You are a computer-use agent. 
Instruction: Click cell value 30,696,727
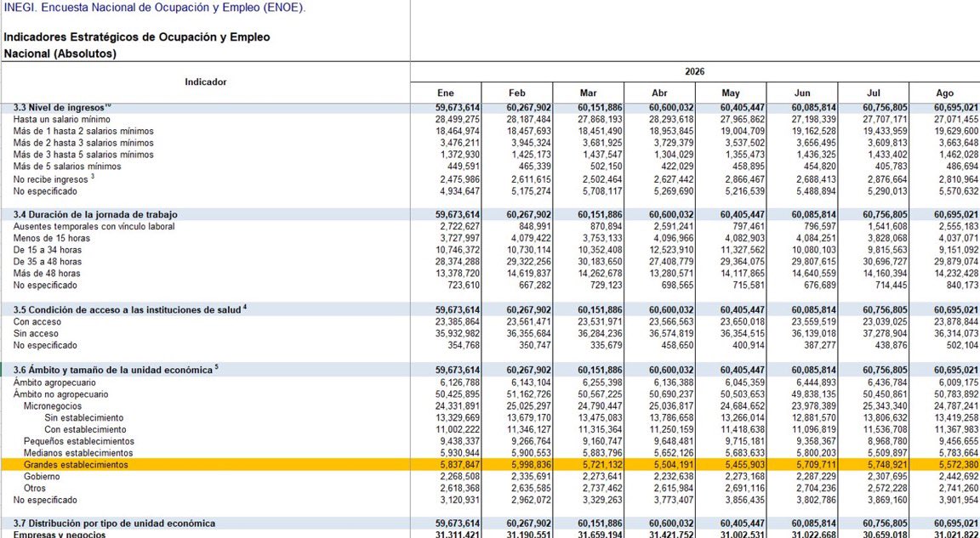(x=885, y=262)
